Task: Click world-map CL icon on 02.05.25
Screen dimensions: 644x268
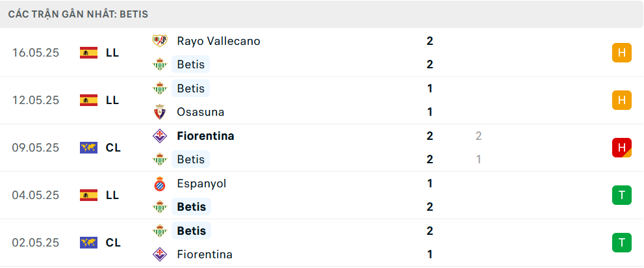Action: [x=89, y=243]
